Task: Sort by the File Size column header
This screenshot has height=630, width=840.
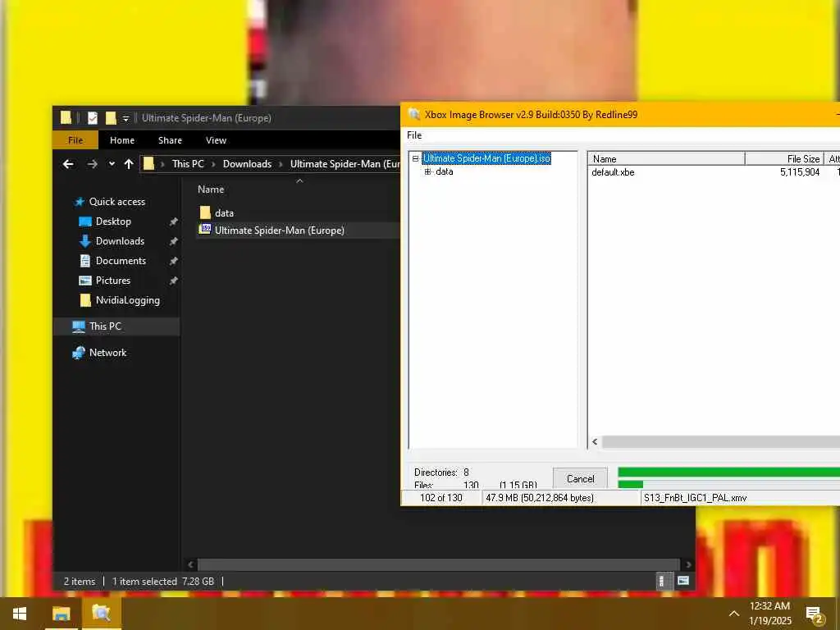Action: coord(784,158)
